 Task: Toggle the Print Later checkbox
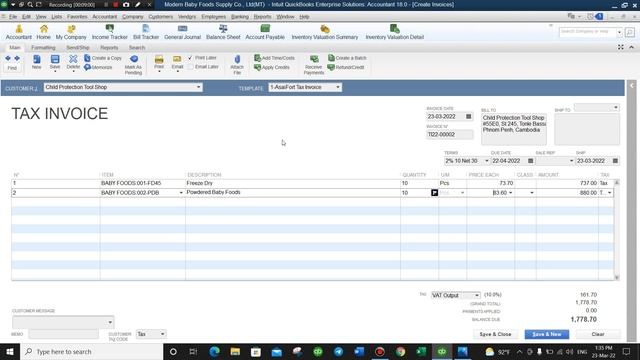click(x=190, y=58)
